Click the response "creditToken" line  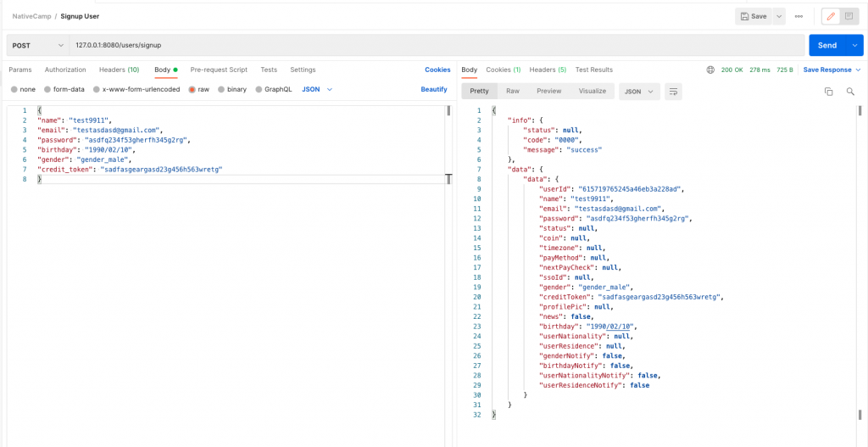point(631,297)
